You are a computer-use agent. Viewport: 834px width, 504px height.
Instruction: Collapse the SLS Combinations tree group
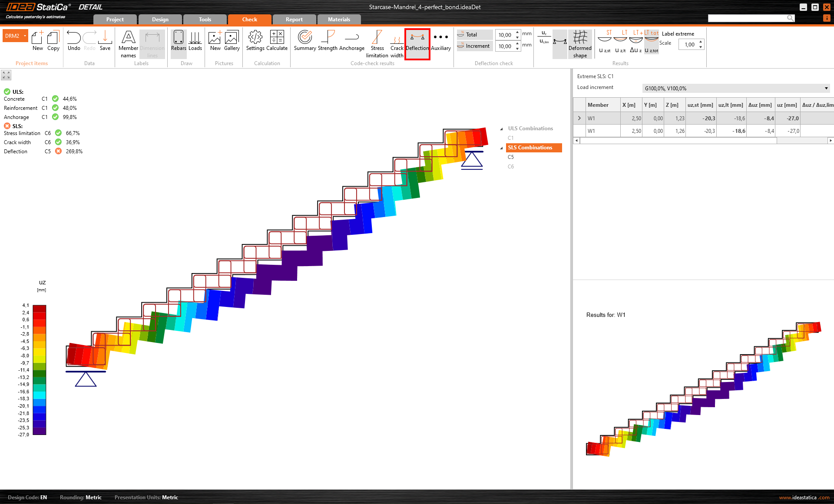(x=502, y=148)
